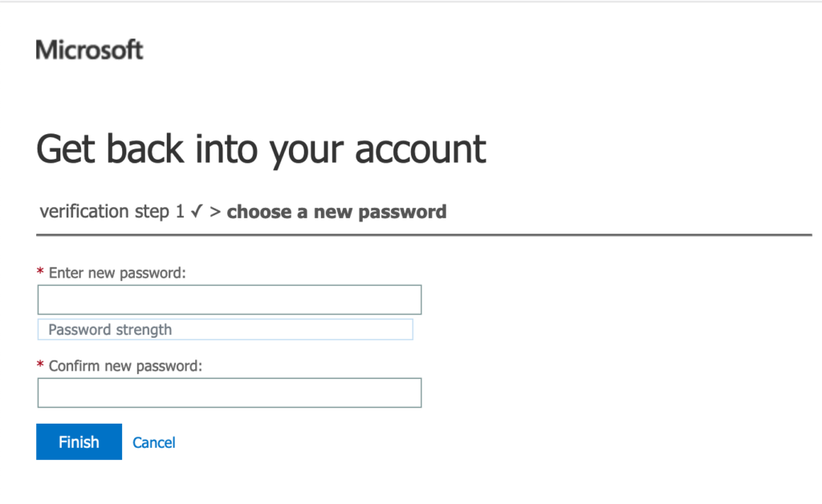
Task: Focus the Confirm new password field
Action: [229, 392]
